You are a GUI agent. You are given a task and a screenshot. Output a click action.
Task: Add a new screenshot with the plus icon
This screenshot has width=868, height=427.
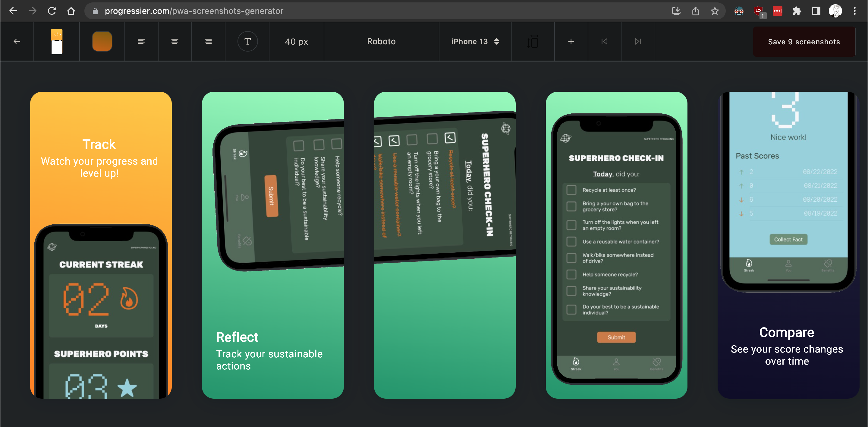pos(571,41)
